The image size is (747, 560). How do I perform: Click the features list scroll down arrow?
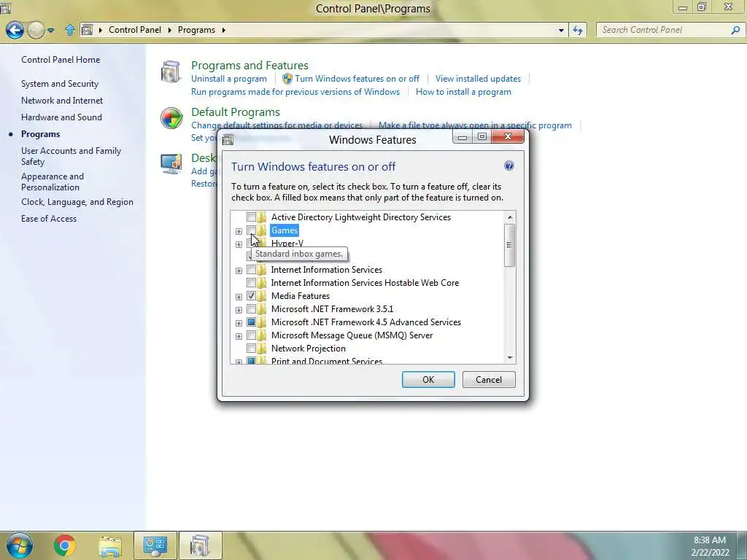510,357
